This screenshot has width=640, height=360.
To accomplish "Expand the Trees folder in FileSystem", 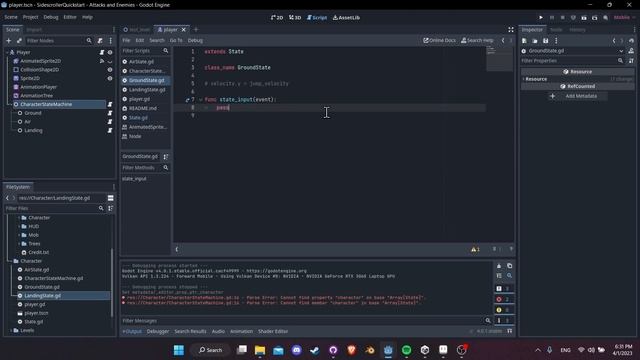I will (19, 244).
